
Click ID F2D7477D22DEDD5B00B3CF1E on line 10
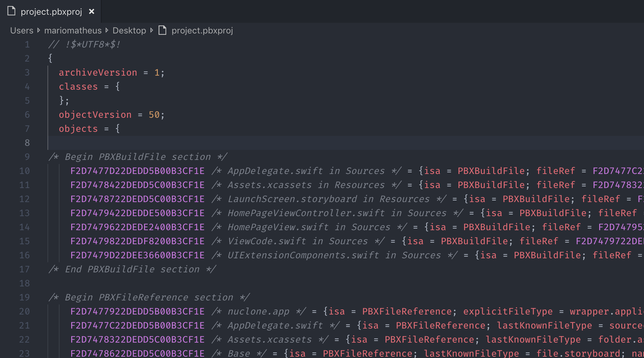(x=137, y=171)
